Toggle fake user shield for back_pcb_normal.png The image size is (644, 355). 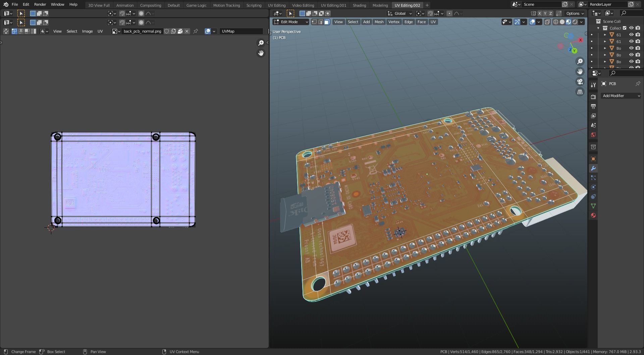[x=167, y=31]
